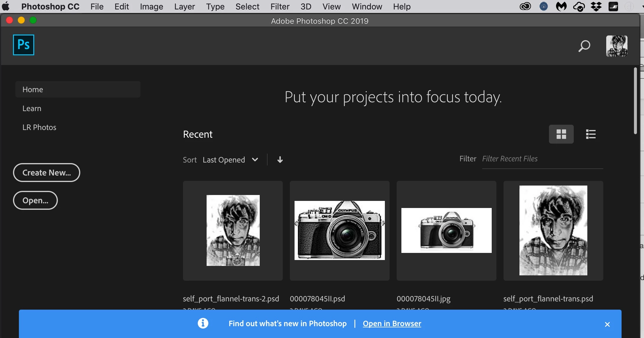The height and width of the screenshot is (338, 644).
Task: Open the Layer menu
Action: (184, 6)
